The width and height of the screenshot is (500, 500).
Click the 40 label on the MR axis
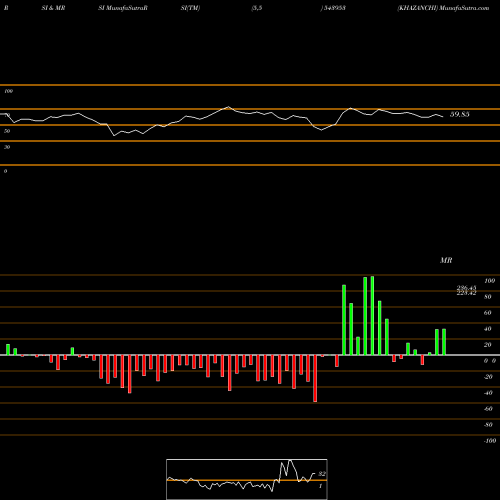pyautogui.click(x=488, y=329)
